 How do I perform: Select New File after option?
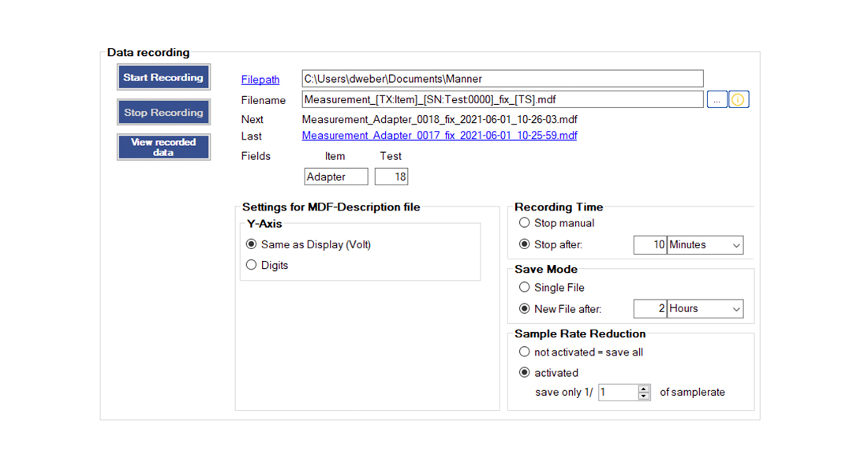(x=525, y=309)
